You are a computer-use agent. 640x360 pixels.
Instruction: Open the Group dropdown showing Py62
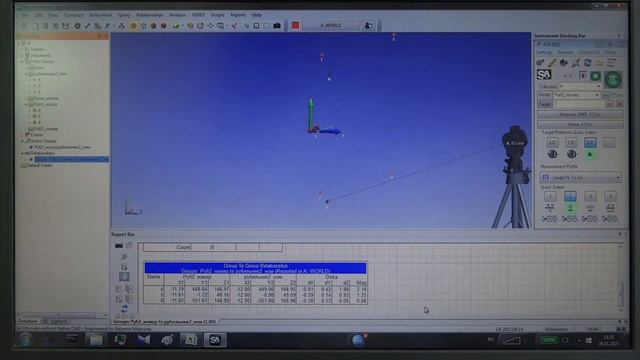pyautogui.click(x=576, y=95)
